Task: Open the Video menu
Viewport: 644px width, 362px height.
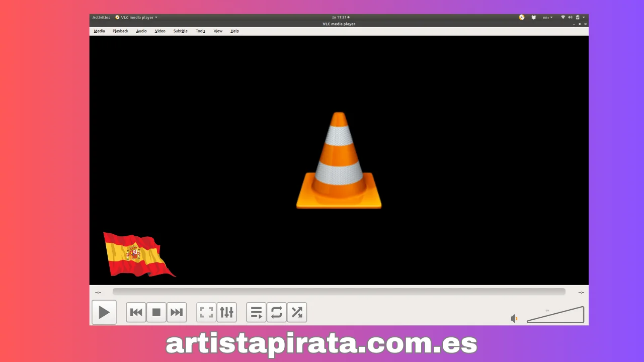Action: point(160,31)
